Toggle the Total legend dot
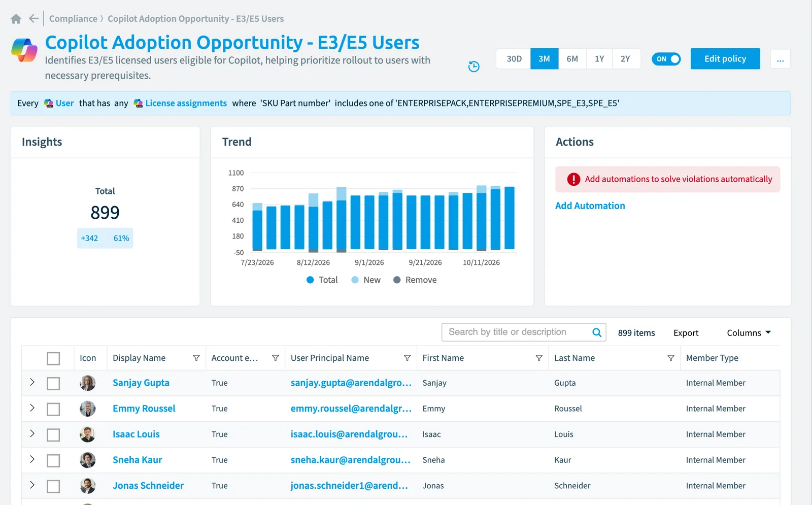This screenshot has height=505, width=812. tap(310, 280)
